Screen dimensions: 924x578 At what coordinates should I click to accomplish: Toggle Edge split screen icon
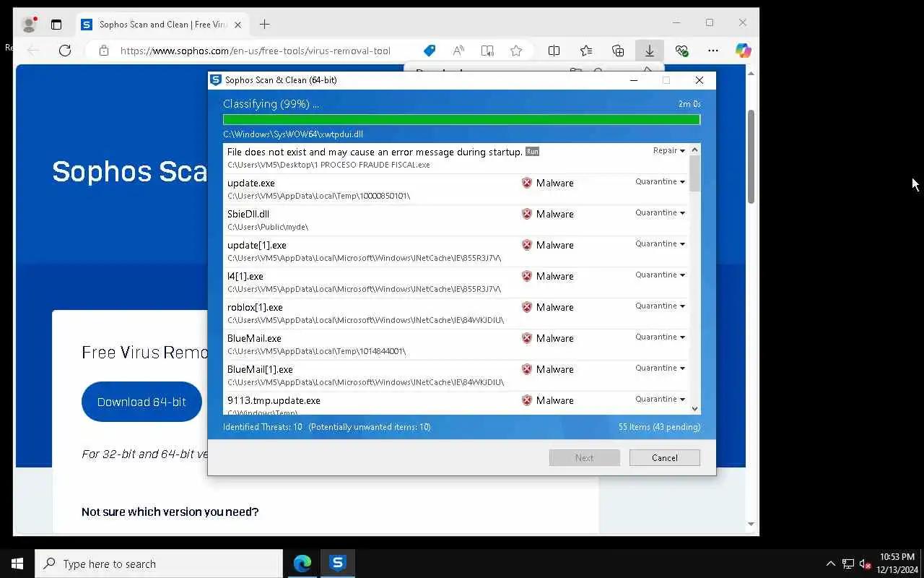[554, 51]
